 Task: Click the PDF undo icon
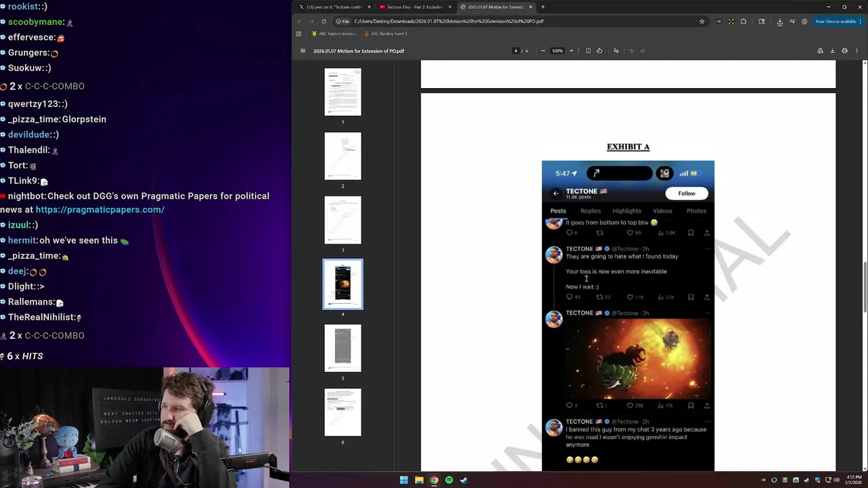[x=631, y=51]
